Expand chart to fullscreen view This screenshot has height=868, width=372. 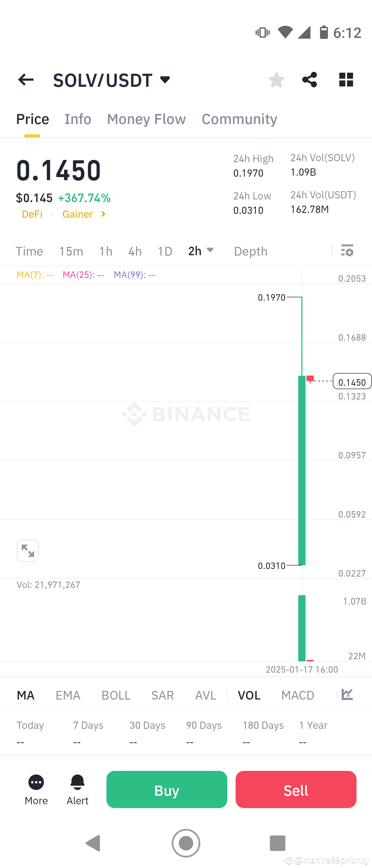coord(28,550)
